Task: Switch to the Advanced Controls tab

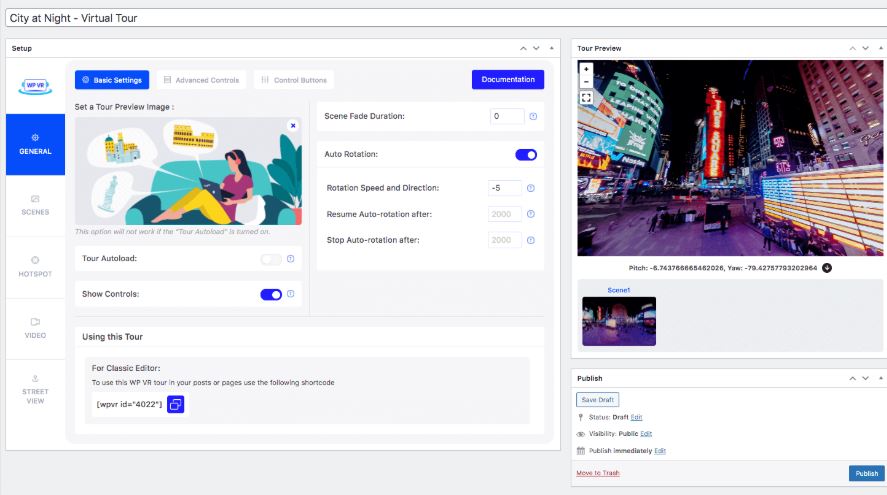Action: click(x=201, y=80)
